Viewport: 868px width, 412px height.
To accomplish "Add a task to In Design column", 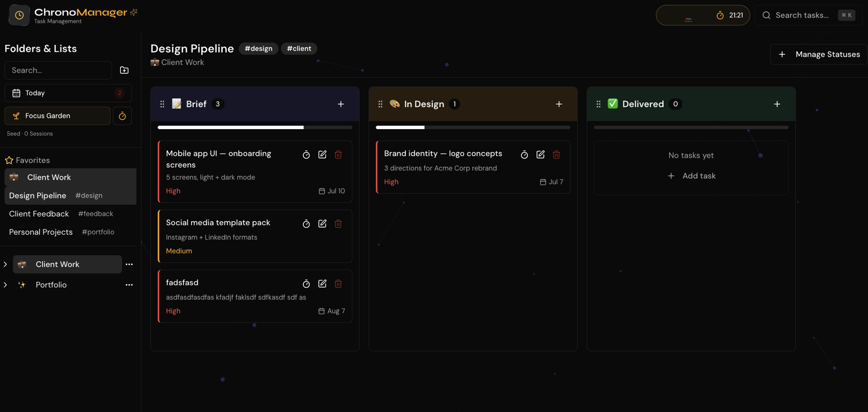I will coord(559,104).
